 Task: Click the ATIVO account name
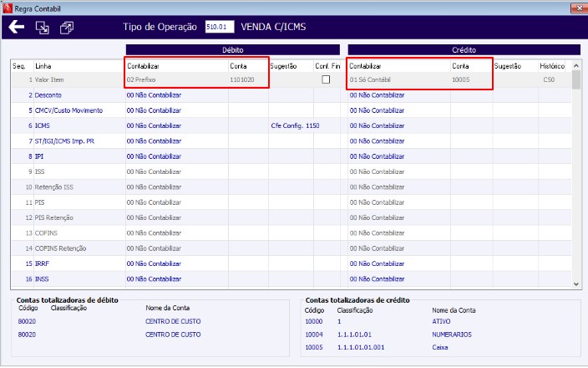coord(441,321)
